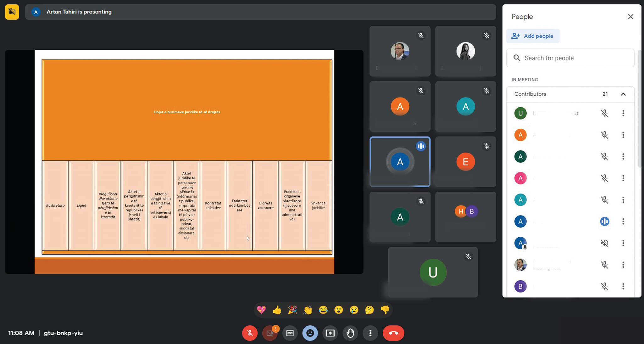Viewport: 644px width, 344px height.
Task: Open more options three-dot menu in bottom bar
Action: [370, 333]
